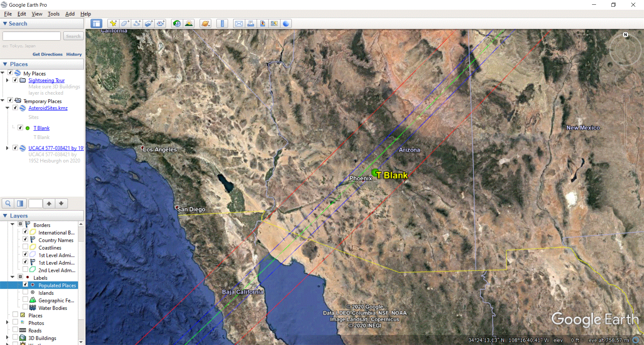Image resolution: width=644 pixels, height=345 pixels.
Task: Click the Search button
Action: point(73,36)
